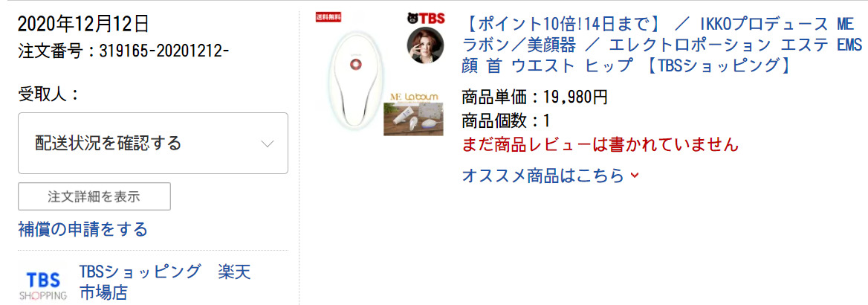Click the TBS Shopping store logo
The width and height of the screenshot is (868, 305).
pyautogui.click(x=43, y=283)
